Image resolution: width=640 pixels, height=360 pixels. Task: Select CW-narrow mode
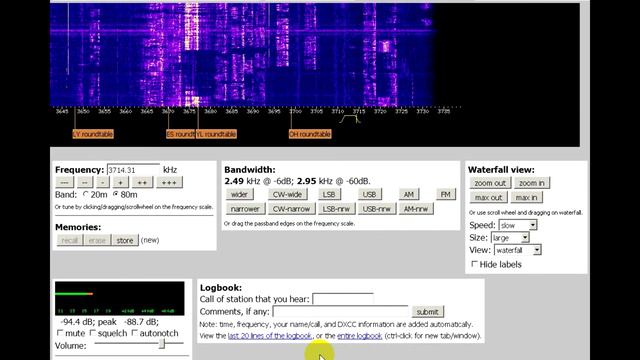pos(291,209)
